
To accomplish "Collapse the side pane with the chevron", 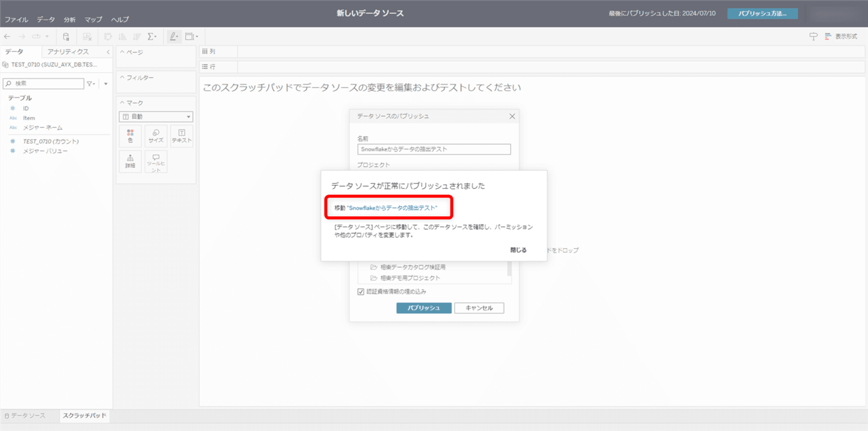I will 108,52.
